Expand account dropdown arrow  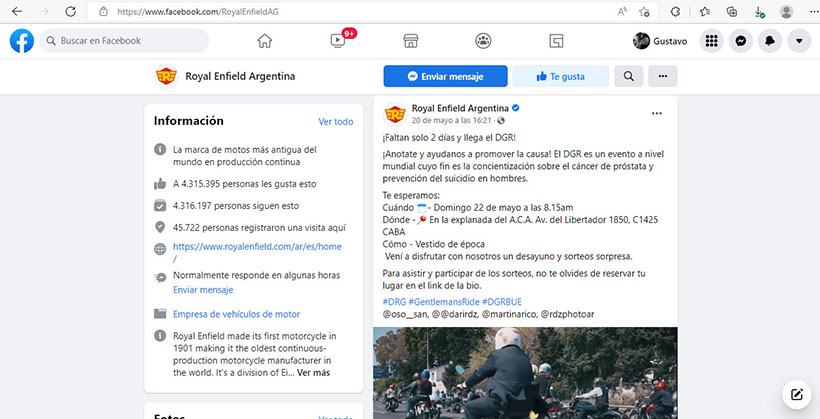[799, 41]
